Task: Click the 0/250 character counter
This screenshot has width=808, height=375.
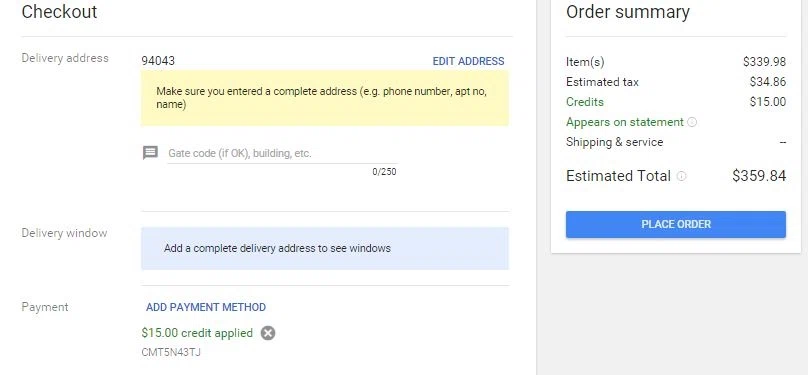Action: coord(384,172)
